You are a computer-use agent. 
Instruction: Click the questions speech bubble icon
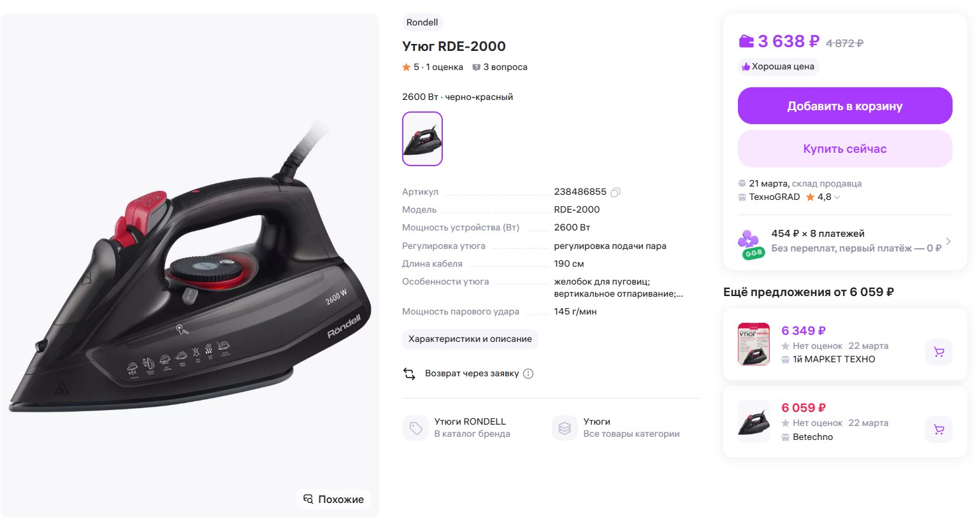coord(476,67)
